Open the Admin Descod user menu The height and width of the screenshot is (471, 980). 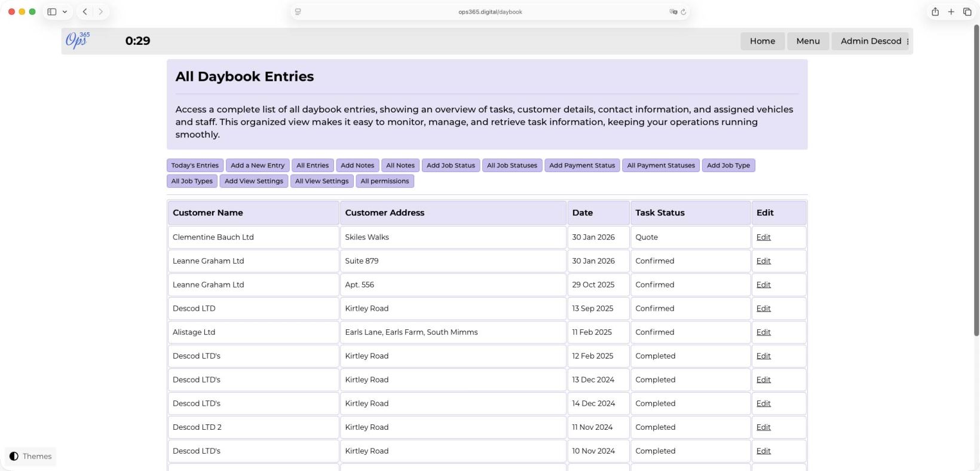(x=871, y=41)
